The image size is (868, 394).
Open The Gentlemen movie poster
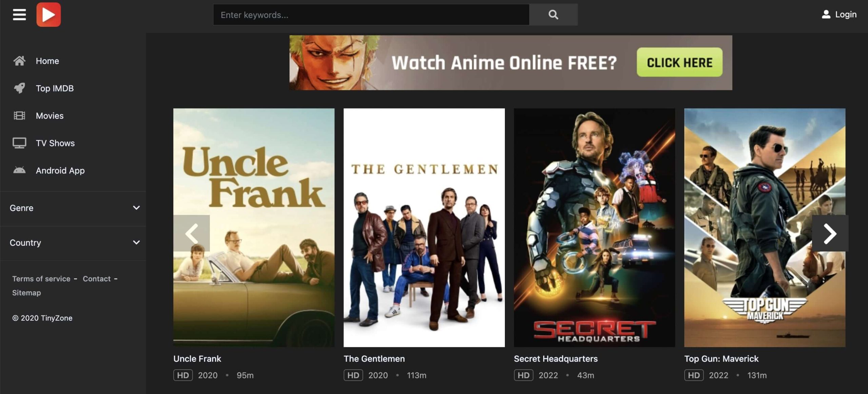pos(424,227)
